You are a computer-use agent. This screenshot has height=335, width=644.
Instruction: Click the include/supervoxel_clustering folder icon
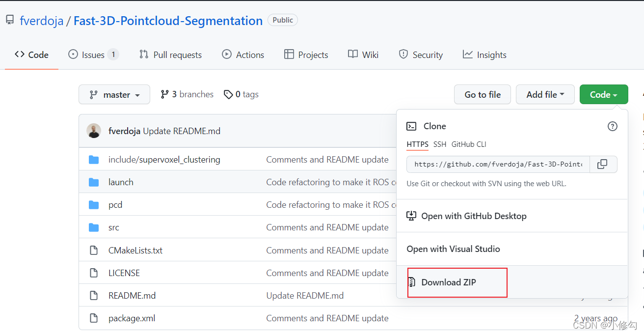(x=94, y=160)
